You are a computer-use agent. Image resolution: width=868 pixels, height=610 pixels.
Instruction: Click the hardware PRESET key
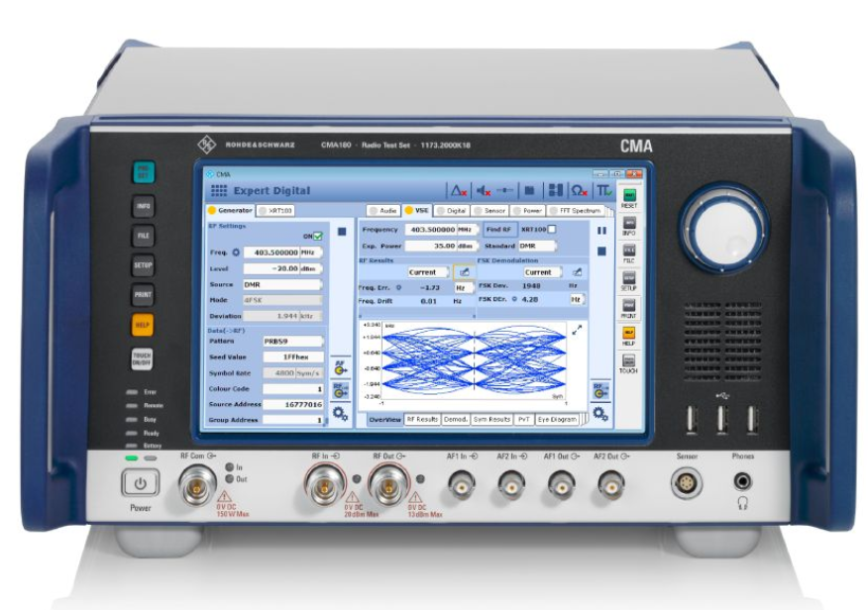point(143,172)
